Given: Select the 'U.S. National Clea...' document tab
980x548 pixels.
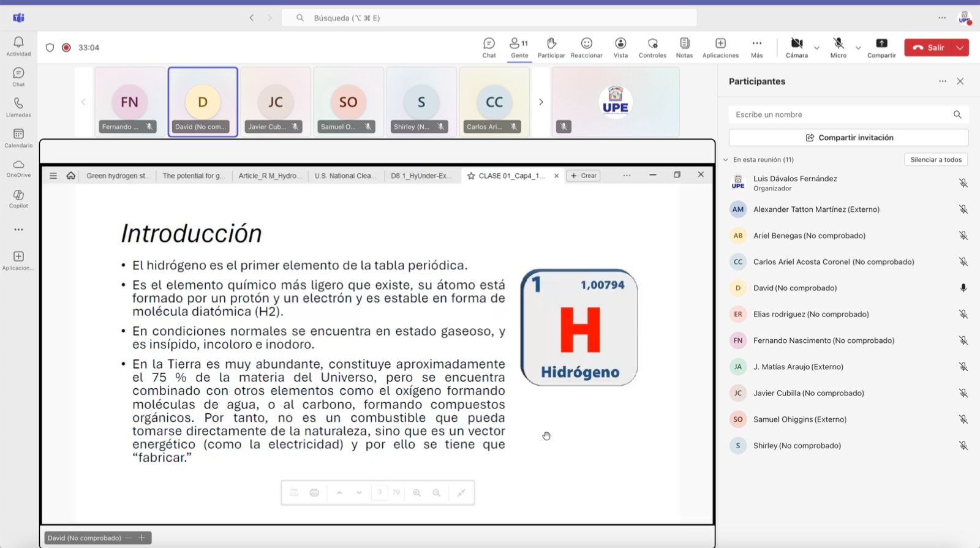Looking at the screenshot, I should click(345, 176).
